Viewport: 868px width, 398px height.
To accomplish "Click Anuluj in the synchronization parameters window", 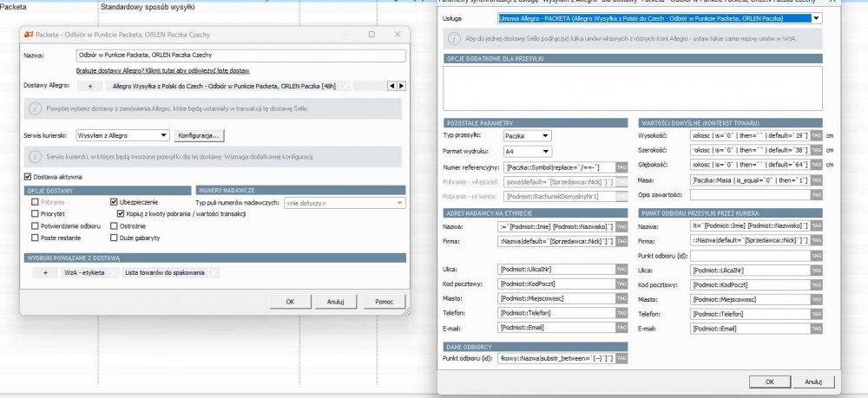I will tap(812, 382).
